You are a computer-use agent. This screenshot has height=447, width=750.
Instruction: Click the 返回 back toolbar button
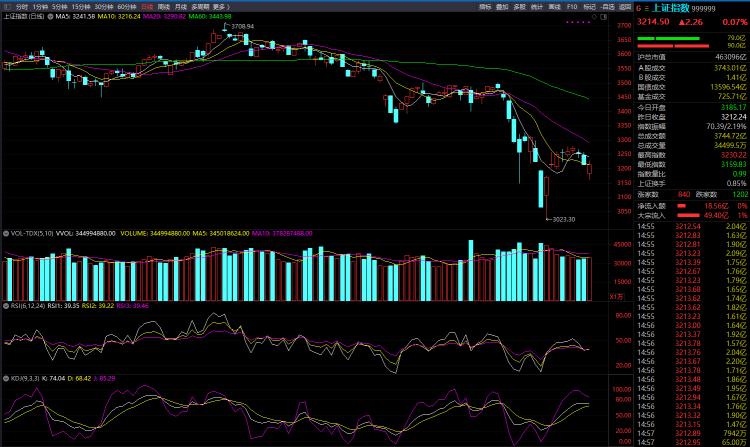[625, 7]
